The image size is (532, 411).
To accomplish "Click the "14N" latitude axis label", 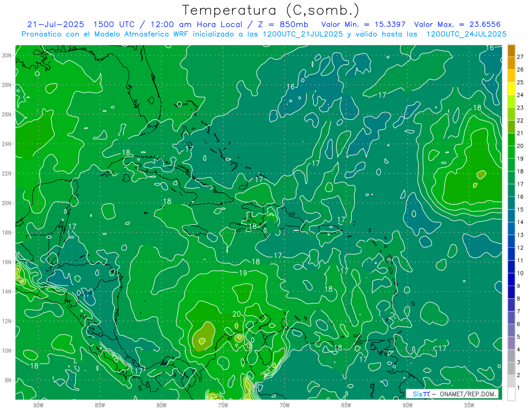I will pyautogui.click(x=7, y=292).
